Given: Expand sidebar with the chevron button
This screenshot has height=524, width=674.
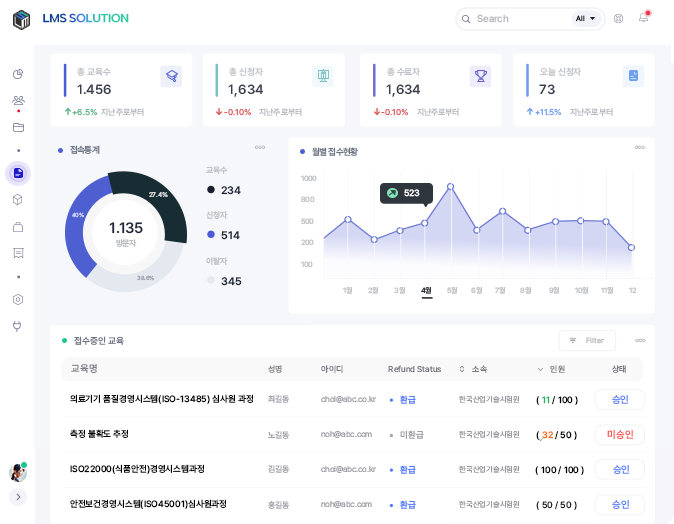Looking at the screenshot, I should pos(18,497).
